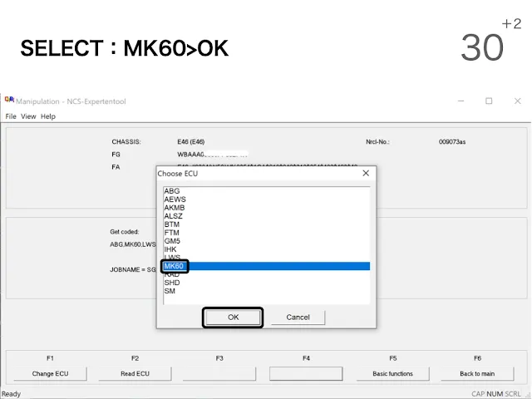The height and width of the screenshot is (399, 532).
Task: Open the File menu
Action: click(x=11, y=116)
